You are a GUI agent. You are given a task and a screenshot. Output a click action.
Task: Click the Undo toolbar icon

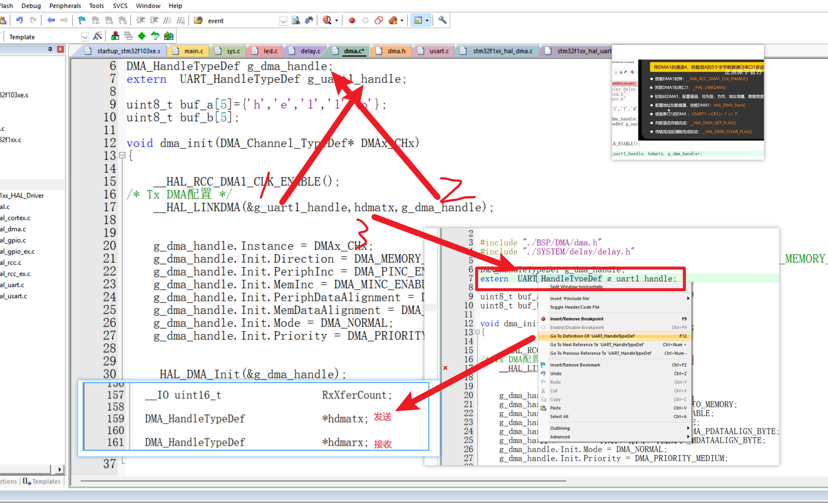(19, 20)
